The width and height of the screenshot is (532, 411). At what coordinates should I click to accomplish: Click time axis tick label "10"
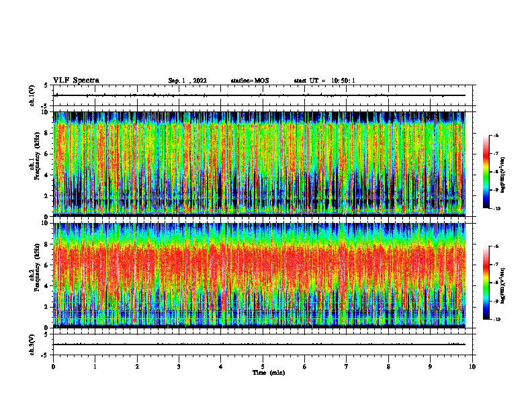(x=472, y=367)
